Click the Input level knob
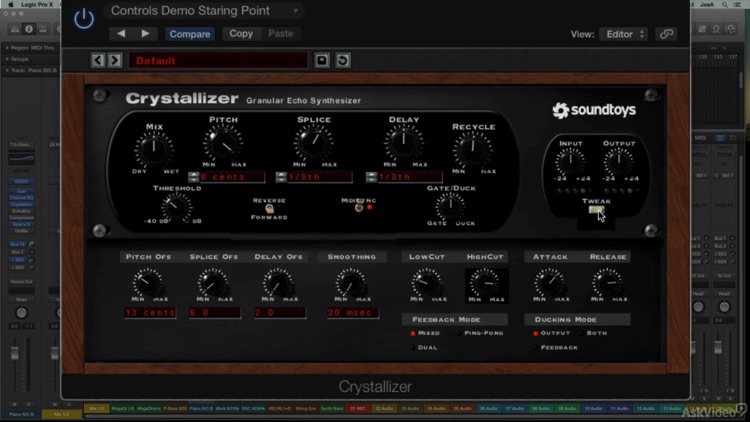The image size is (750, 422). tap(570, 161)
